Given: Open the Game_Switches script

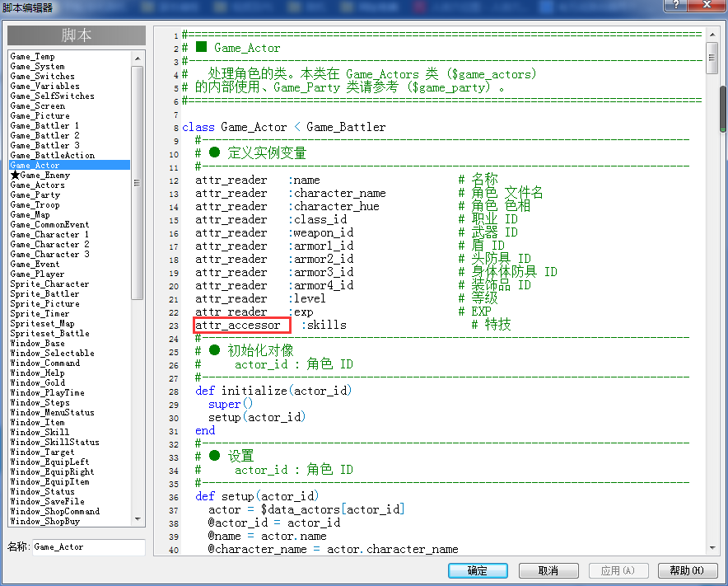Looking at the screenshot, I should tap(42, 76).
